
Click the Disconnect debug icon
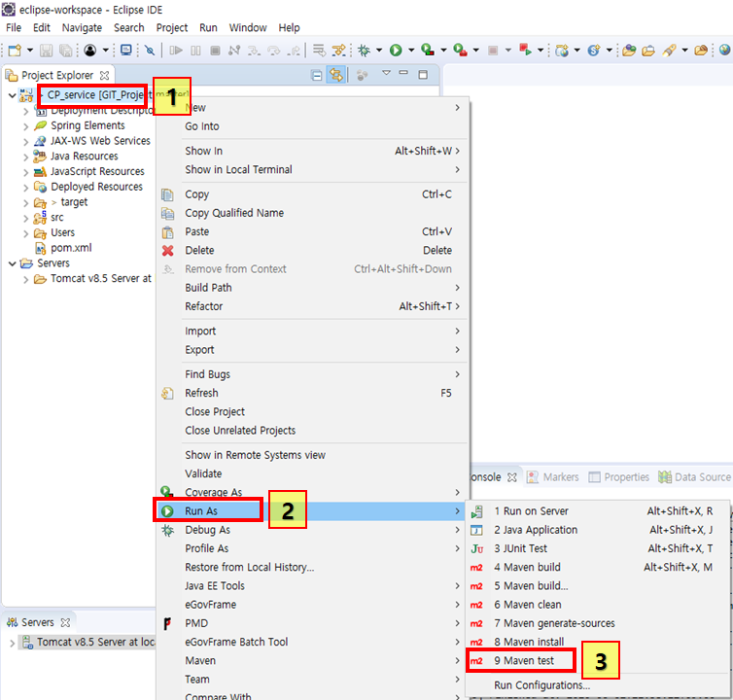[x=234, y=50]
